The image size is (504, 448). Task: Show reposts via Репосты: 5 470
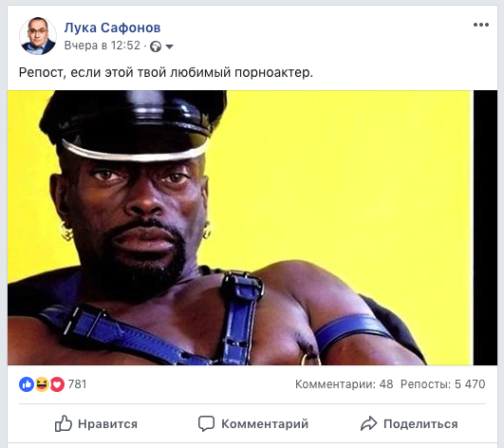tap(442, 384)
